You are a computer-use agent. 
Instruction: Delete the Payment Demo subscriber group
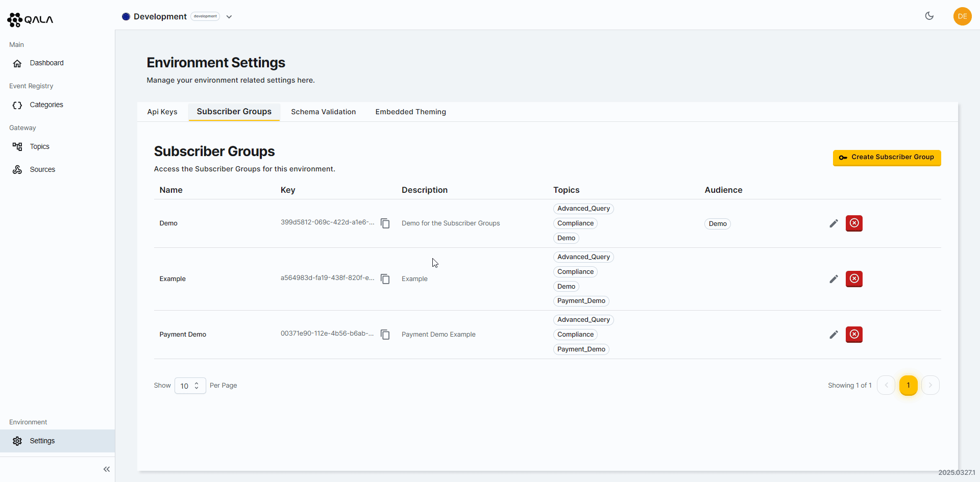pos(854,335)
